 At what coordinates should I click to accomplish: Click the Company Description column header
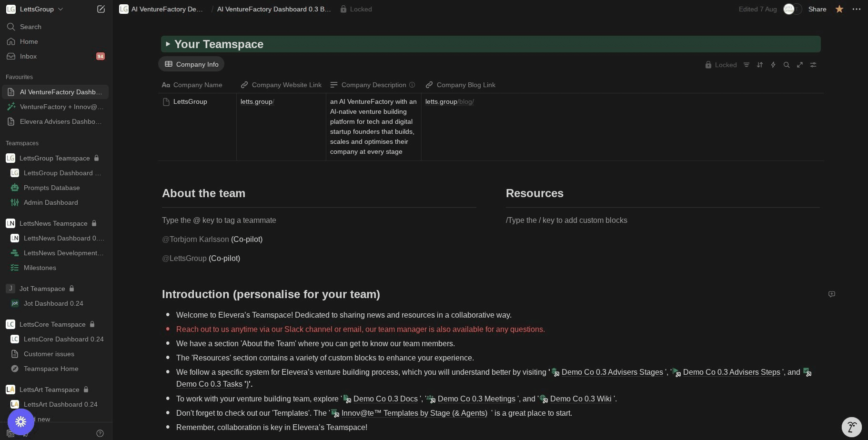click(373, 85)
